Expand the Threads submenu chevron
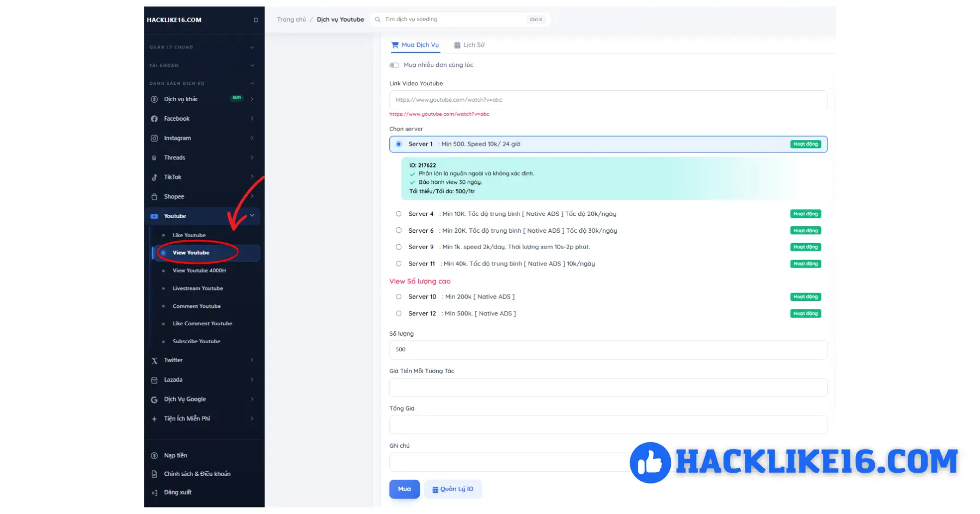 tap(252, 158)
